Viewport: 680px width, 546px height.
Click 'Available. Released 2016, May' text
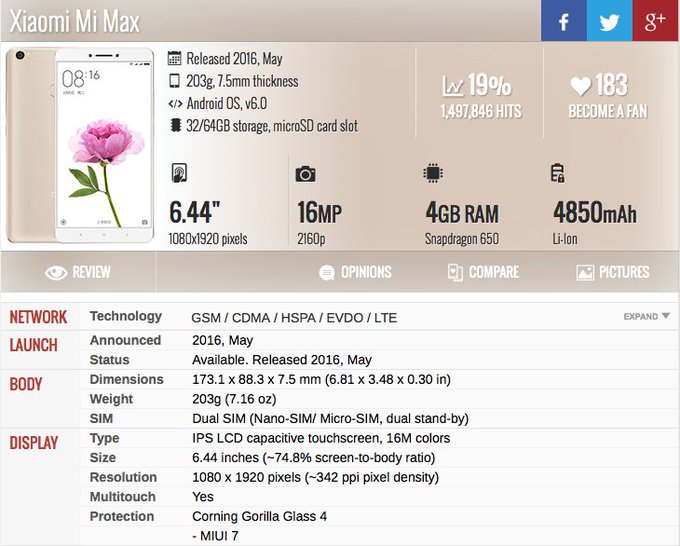click(282, 360)
